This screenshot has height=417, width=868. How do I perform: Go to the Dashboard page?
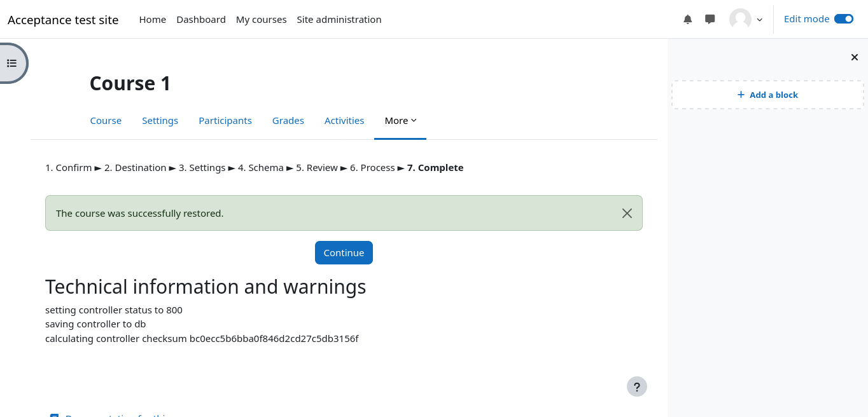(201, 20)
